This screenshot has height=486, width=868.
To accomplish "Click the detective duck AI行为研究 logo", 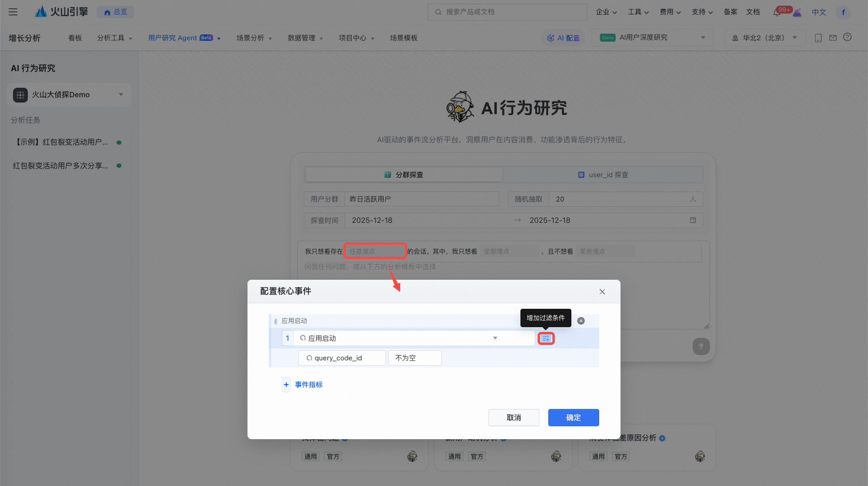I will pos(461,107).
